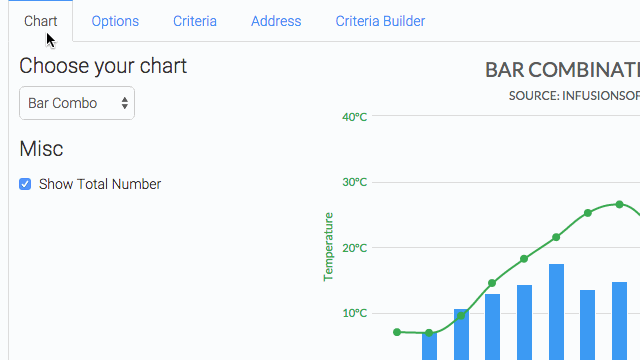Click the SOURCE: INFUSIONSOF subtitle
The width and height of the screenshot is (640, 360).
pos(574,96)
